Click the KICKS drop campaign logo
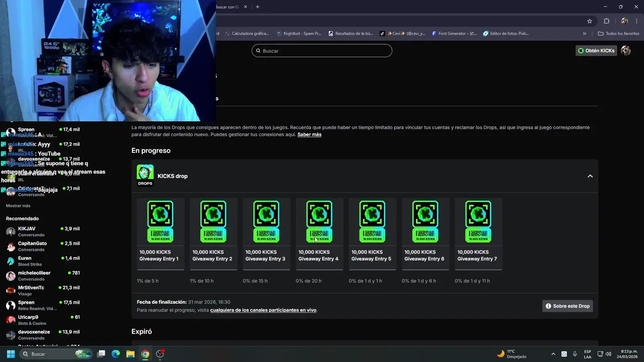The width and height of the screenshot is (644, 362). coord(145,175)
